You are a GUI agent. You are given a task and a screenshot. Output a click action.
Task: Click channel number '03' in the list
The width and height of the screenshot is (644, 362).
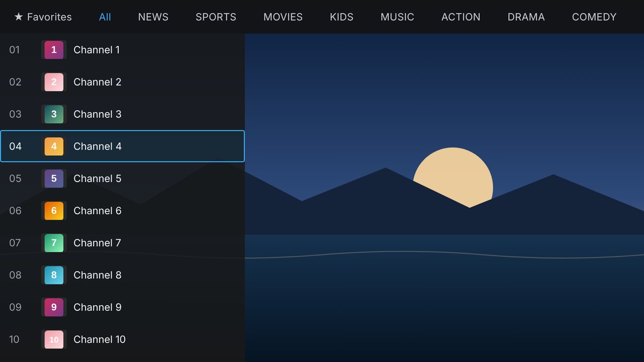[x=15, y=114]
